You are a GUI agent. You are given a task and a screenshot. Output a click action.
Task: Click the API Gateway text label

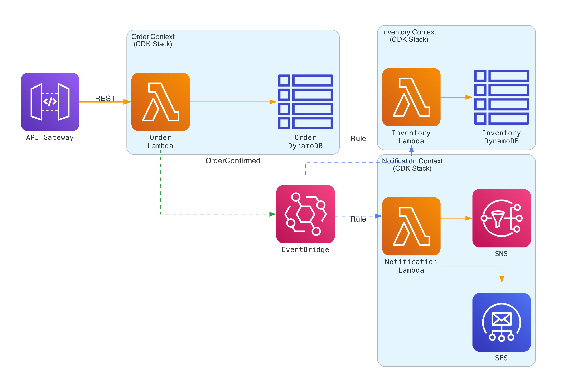(50, 137)
